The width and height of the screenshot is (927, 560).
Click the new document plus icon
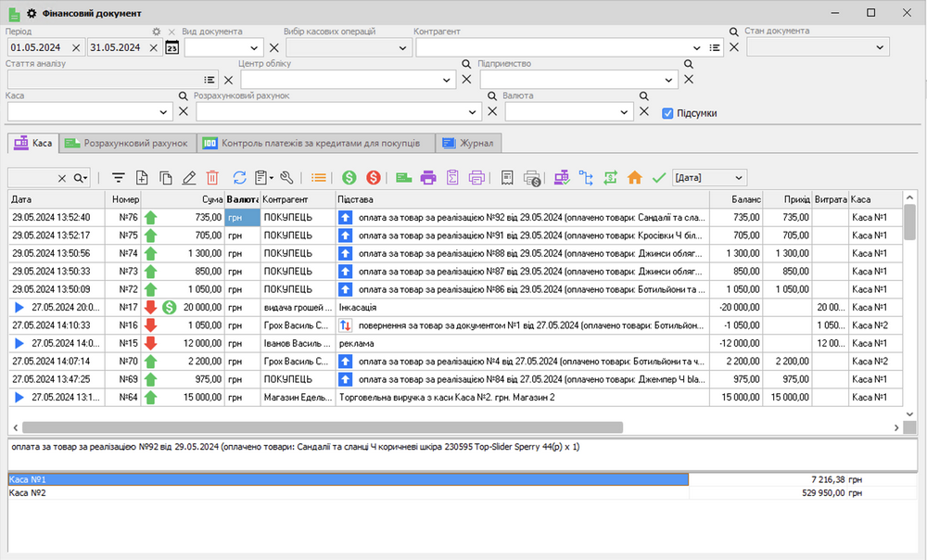point(142,177)
